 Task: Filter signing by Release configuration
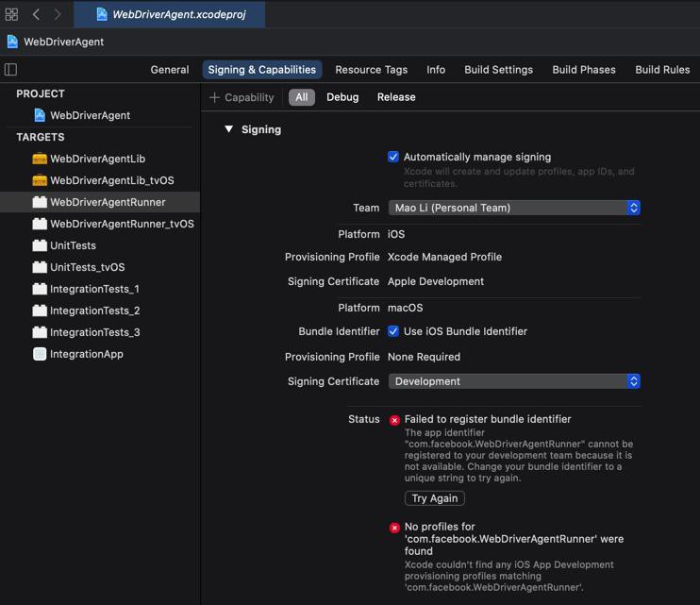(396, 97)
